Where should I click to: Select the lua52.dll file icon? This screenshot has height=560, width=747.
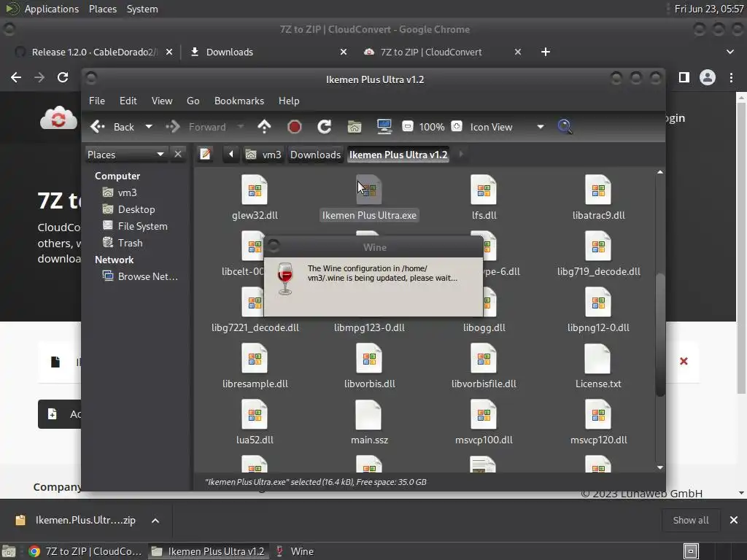255,414
